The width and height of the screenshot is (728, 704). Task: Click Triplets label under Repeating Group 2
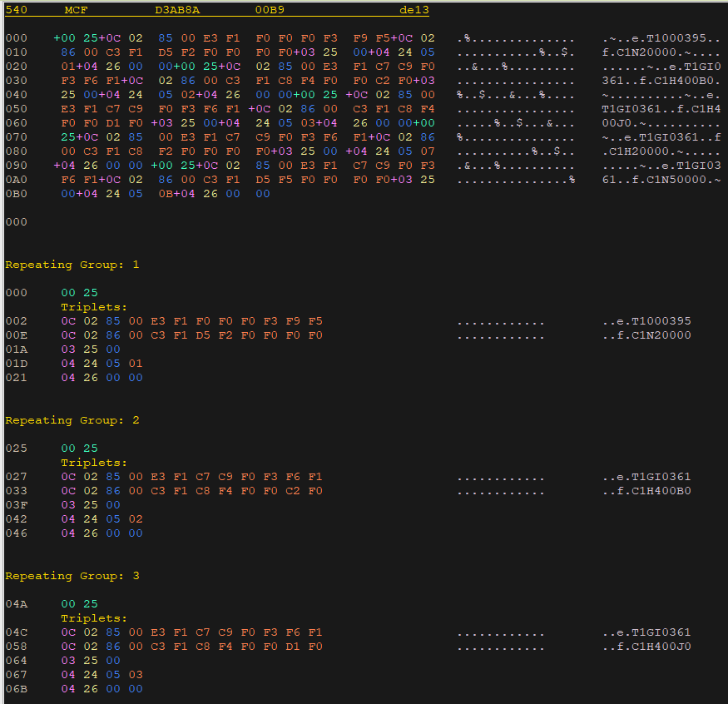click(x=94, y=463)
